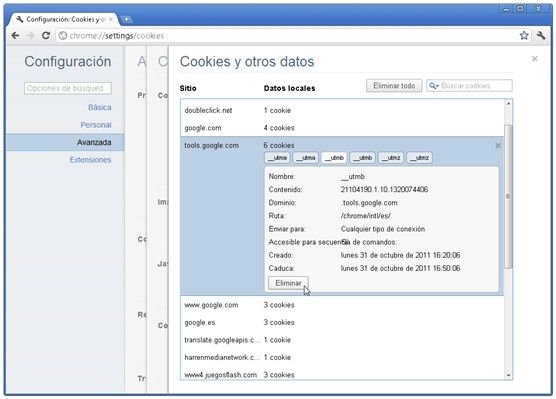556x399 pixels.
Task: Delete the selected cookie with Eliminar
Action: [x=288, y=283]
